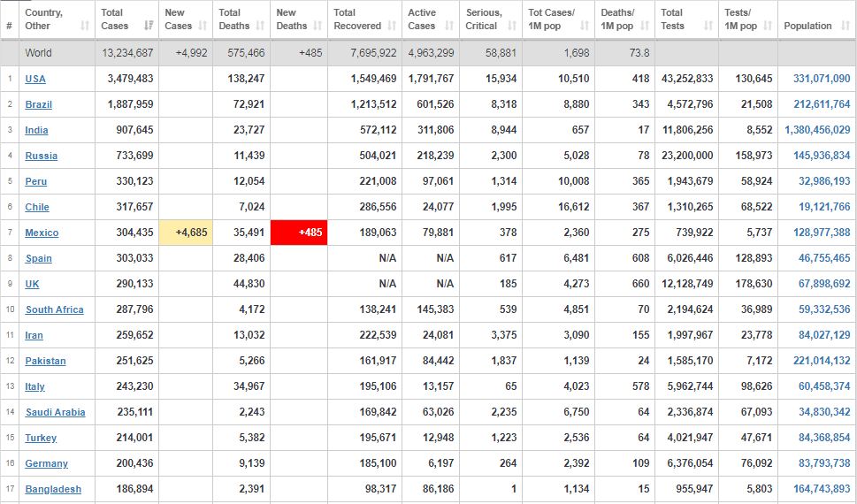Sort by New Cases column arrows
This screenshot has height=504, width=857.
(203, 26)
